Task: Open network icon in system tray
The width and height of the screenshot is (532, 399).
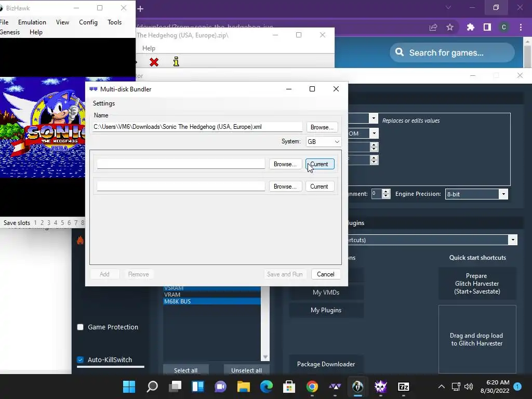Action: coord(456,387)
